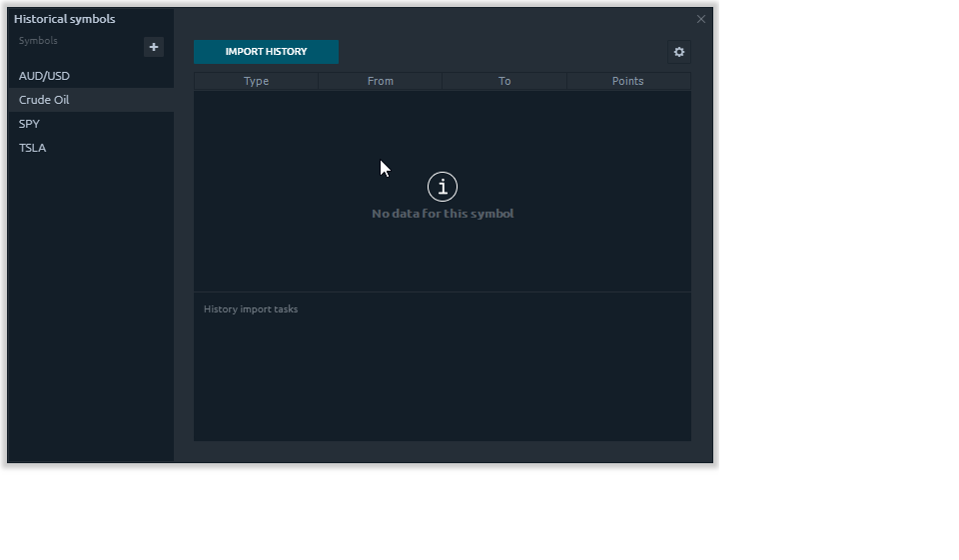Sort by the Points column header
The width and height of the screenshot is (959, 560).
coord(627,81)
